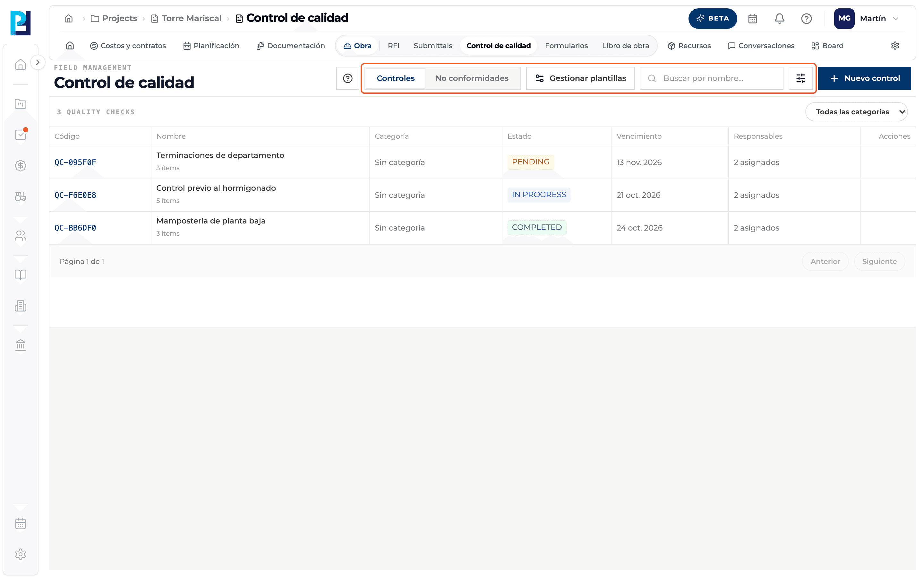Open the top bar help icon
924x578 pixels.
pos(806,18)
